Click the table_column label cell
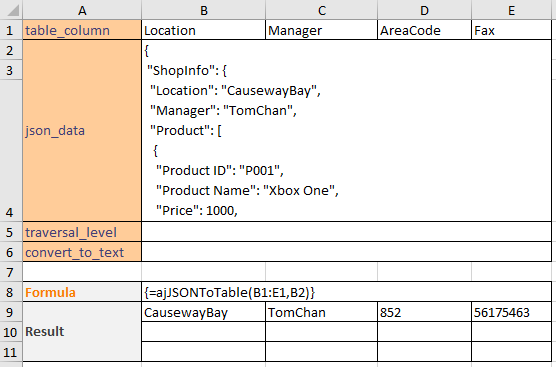This screenshot has height=367, width=556. pyautogui.click(x=82, y=30)
